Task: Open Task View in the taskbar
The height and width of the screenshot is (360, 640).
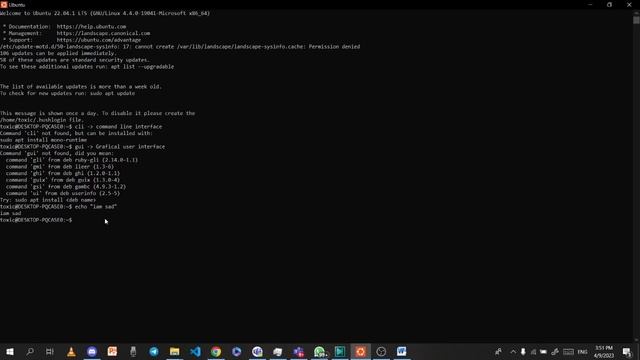Action: click(x=50, y=351)
